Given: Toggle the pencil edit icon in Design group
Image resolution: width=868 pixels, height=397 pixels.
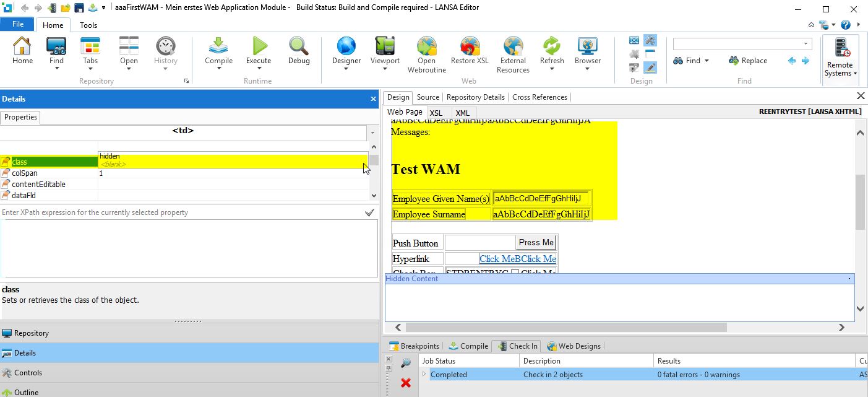Looking at the screenshot, I should point(650,68).
